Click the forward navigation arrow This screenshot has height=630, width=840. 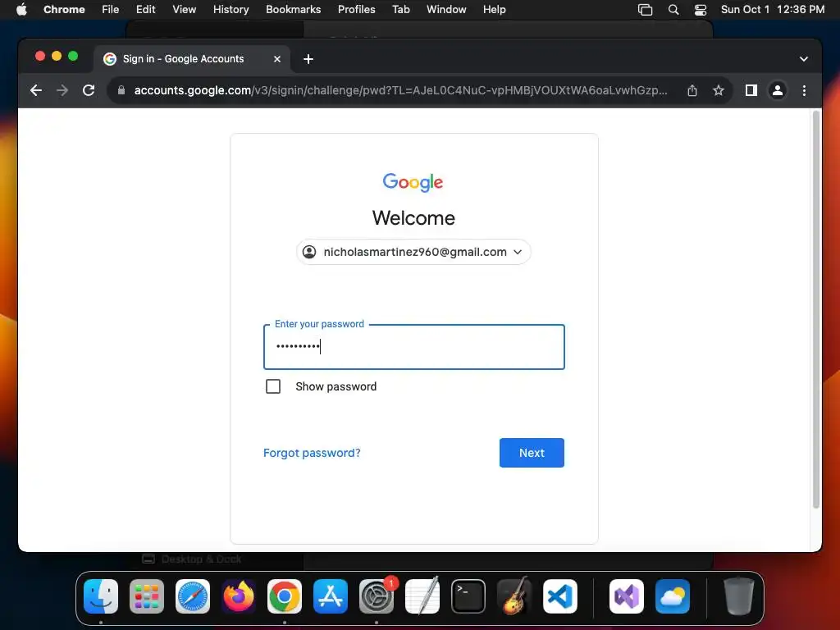coord(62,90)
